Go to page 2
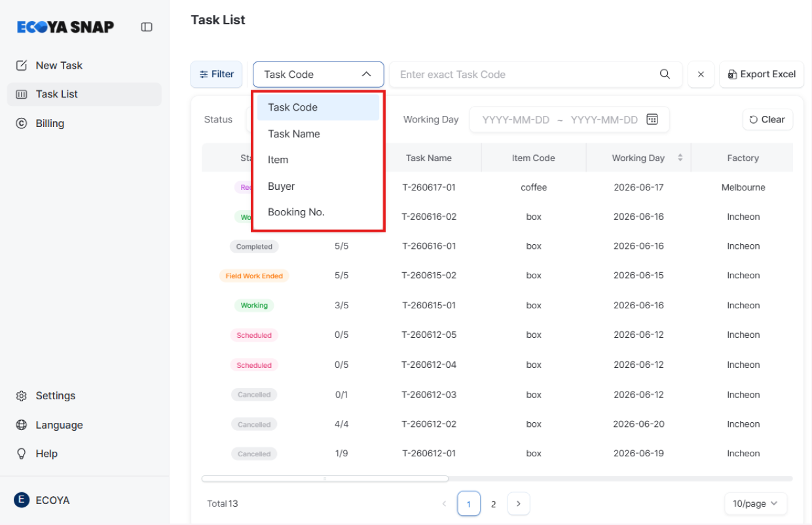812x525 pixels. tap(494, 503)
